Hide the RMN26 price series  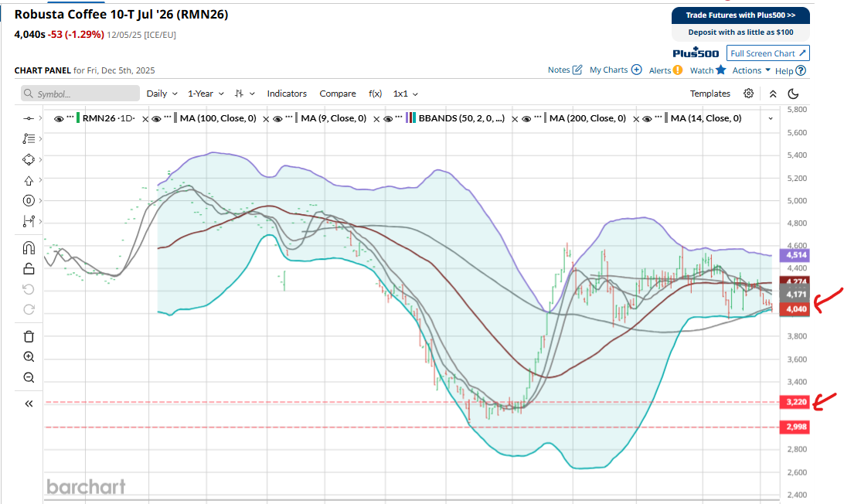click(59, 118)
